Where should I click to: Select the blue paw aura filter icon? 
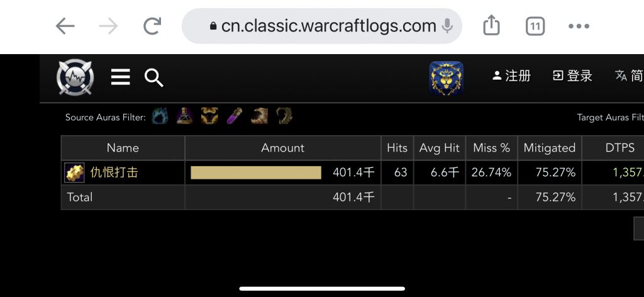coord(160,116)
